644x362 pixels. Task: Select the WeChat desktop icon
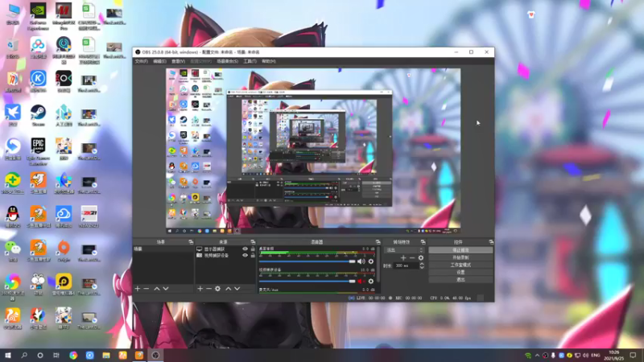click(13, 251)
